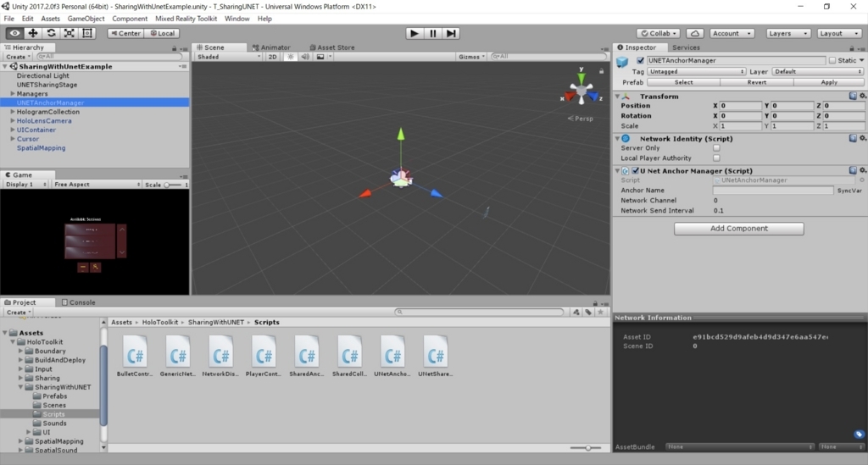Viewport: 868px width, 465px height.
Task: Expand HoloLensCamera in hierarchy
Action: point(12,120)
